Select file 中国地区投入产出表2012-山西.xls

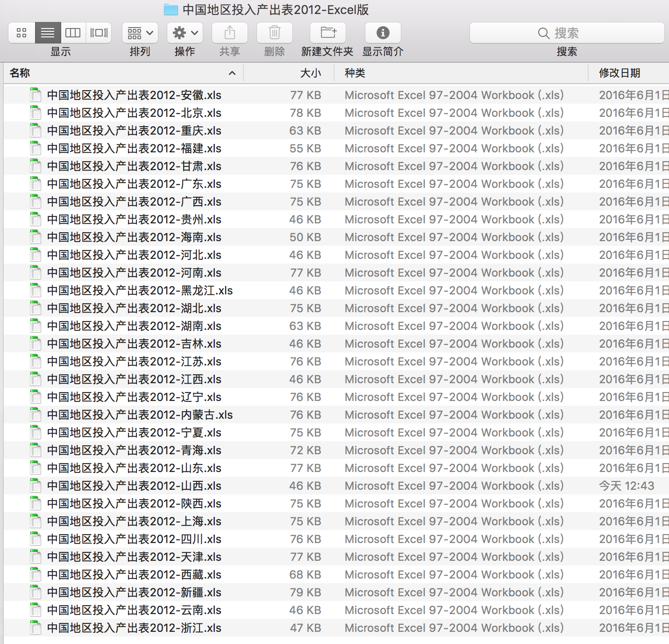pyautogui.click(x=134, y=486)
